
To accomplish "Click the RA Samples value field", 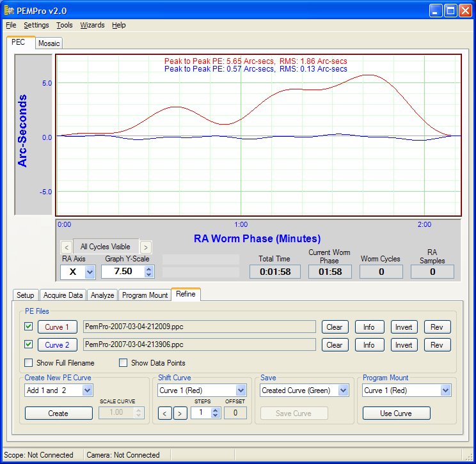I will (x=432, y=272).
